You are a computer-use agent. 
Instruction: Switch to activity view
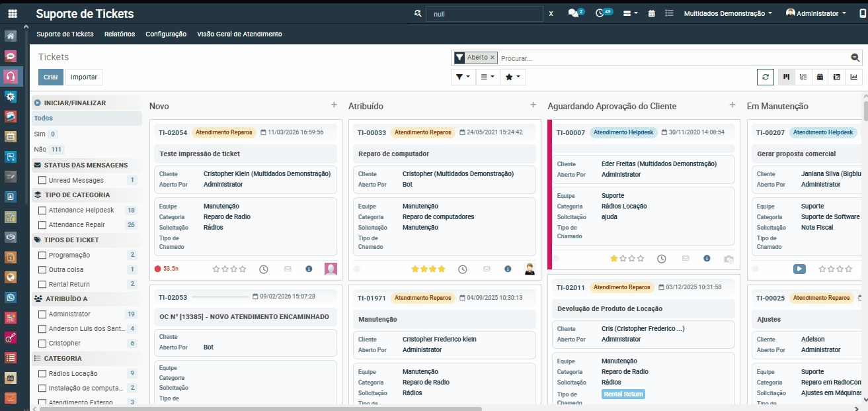tap(837, 77)
